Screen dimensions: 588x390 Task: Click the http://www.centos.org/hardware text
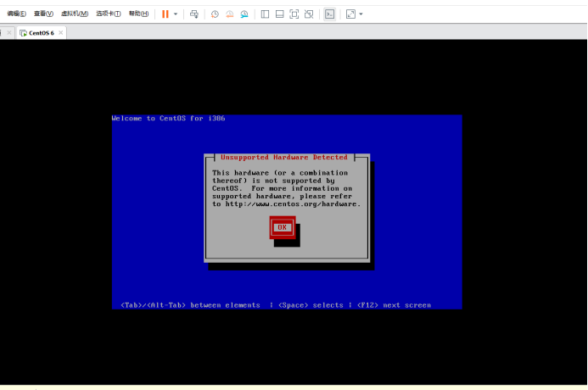(291, 204)
